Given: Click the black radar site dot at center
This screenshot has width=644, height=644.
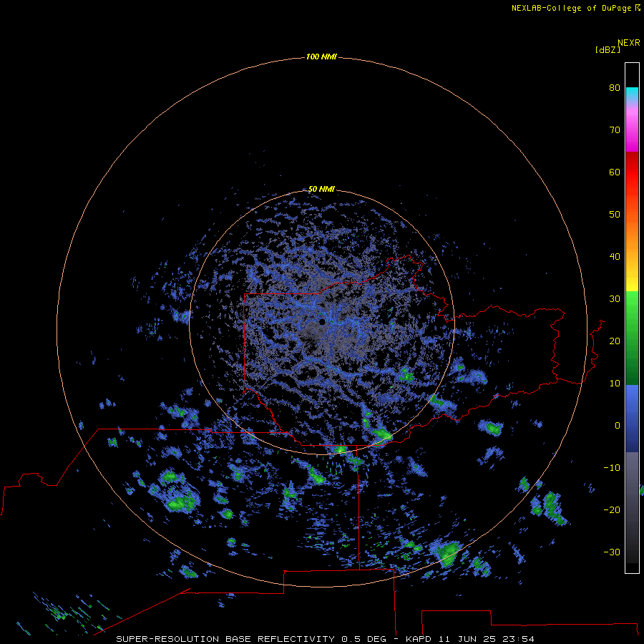Looking at the screenshot, I should pyautogui.click(x=322, y=321).
